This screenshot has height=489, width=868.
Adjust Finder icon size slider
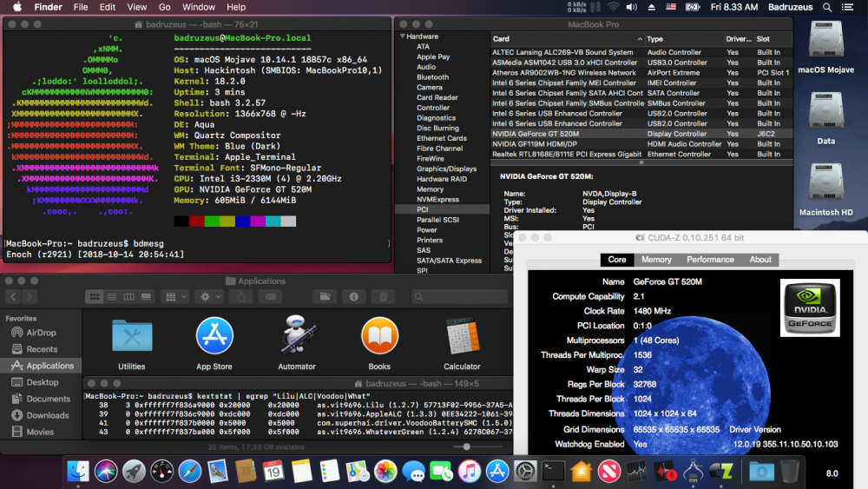coord(467,446)
